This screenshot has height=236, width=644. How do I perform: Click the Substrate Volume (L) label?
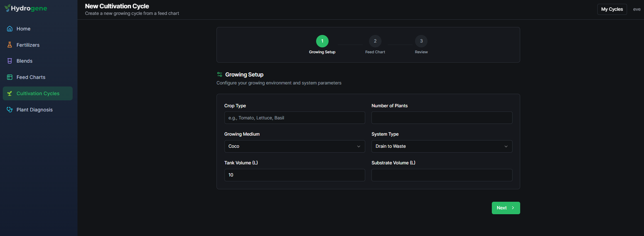[393, 163]
